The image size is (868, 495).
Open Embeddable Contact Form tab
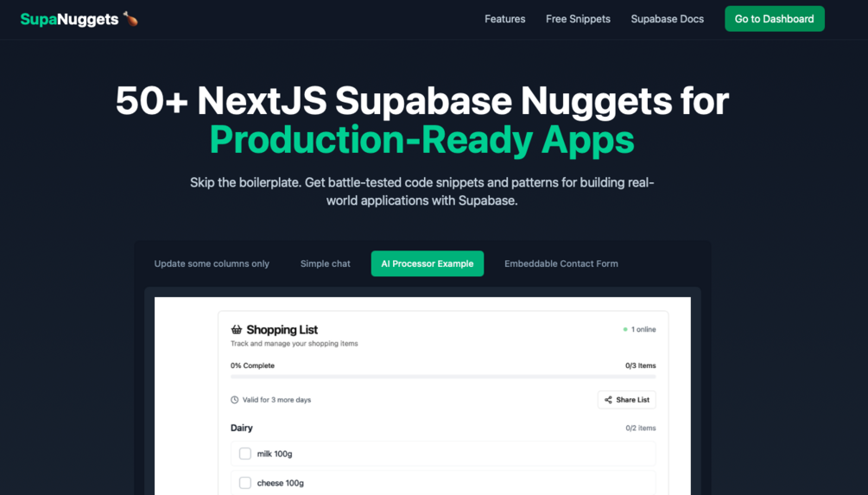tap(561, 263)
